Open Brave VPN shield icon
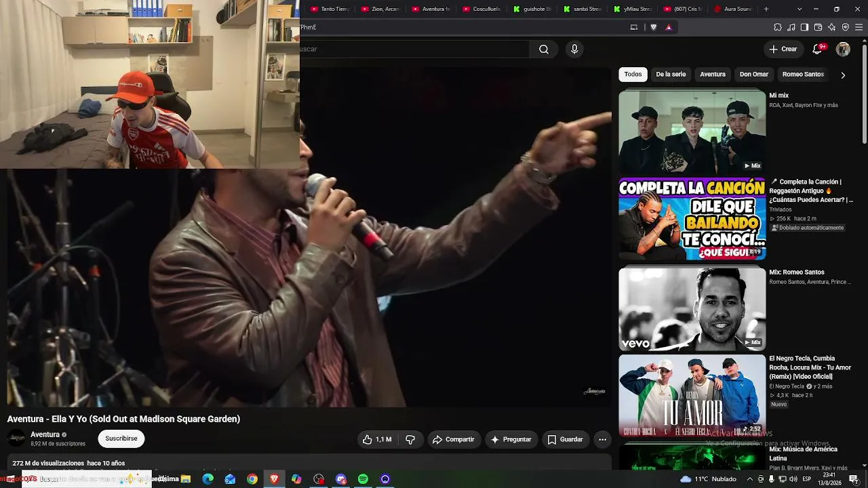The height and width of the screenshot is (488, 868). point(845,27)
